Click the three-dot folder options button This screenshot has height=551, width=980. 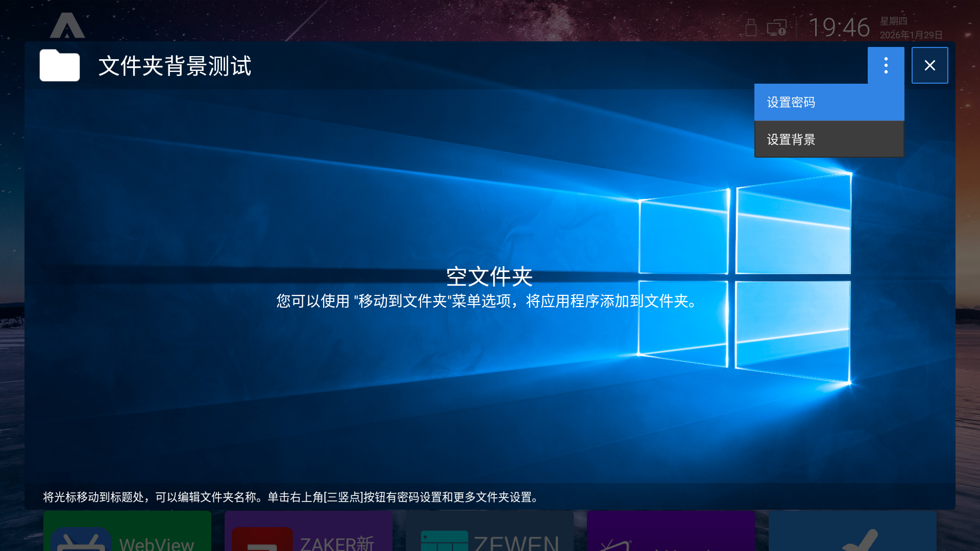[886, 65]
